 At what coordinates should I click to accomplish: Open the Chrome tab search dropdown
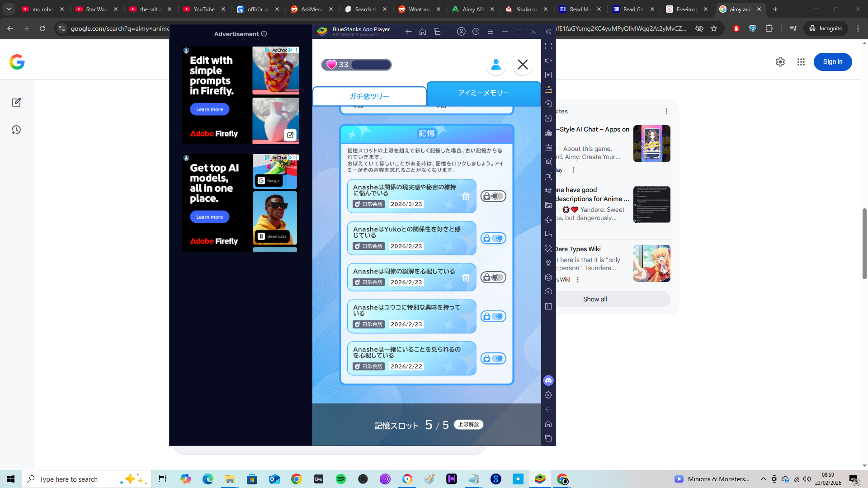[9, 9]
